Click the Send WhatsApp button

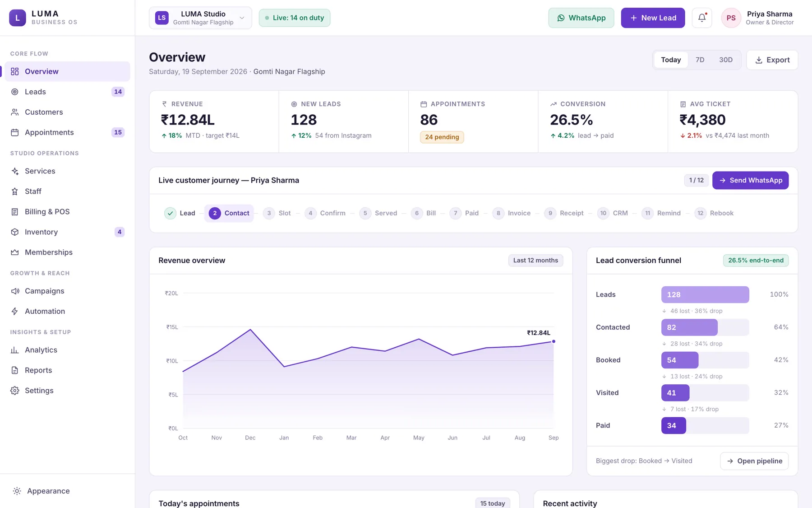pyautogui.click(x=750, y=180)
